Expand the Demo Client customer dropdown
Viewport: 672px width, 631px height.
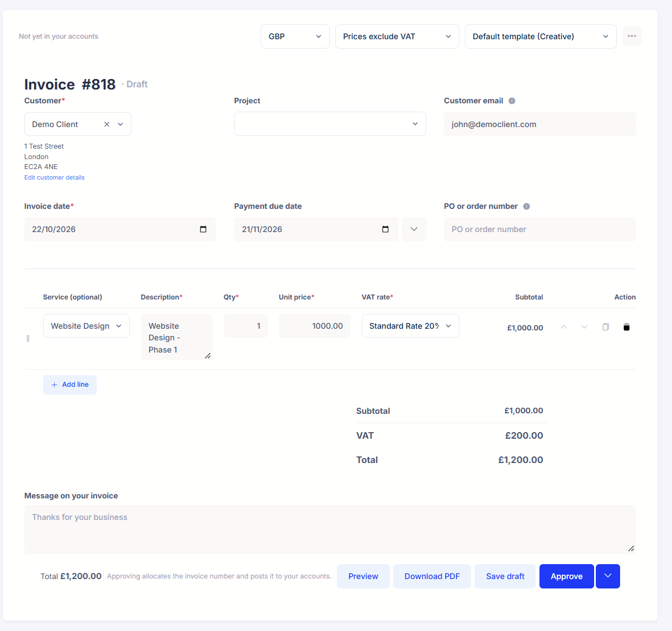point(120,124)
